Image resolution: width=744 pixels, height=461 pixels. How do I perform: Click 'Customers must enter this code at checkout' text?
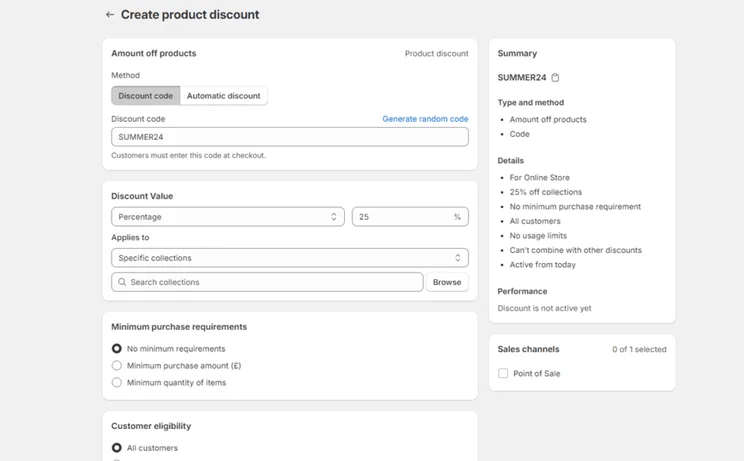tap(188, 155)
